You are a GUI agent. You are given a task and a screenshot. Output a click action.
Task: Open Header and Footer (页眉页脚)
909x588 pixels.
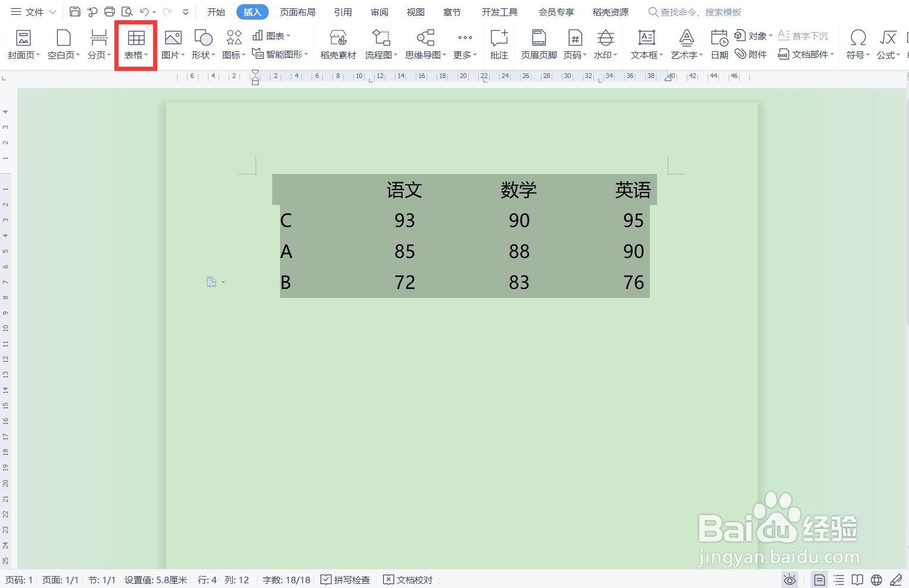click(x=538, y=45)
